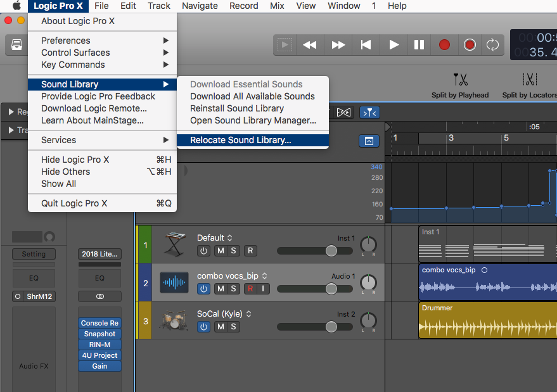Select the drum kit icon on SoCal track

pos(174,320)
